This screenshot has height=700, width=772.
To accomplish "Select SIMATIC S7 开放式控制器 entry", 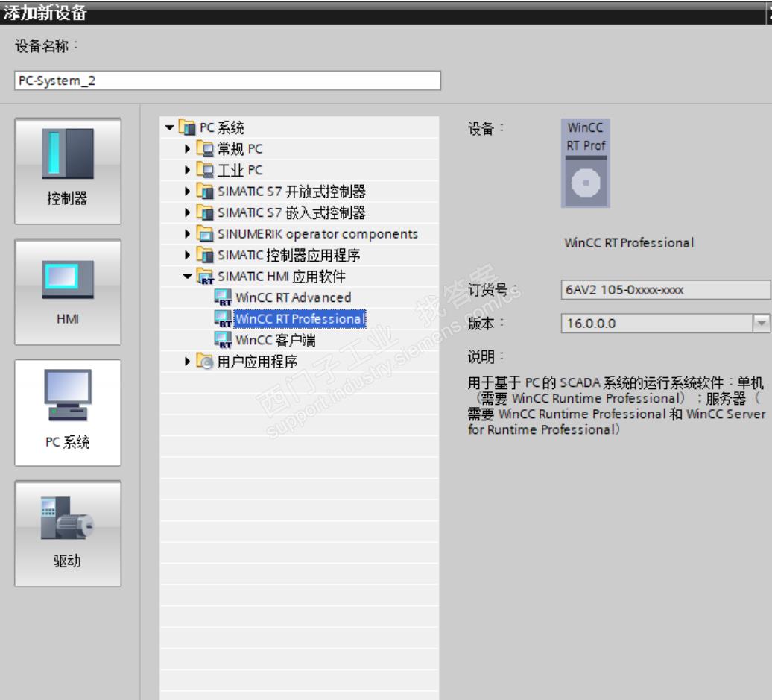I will (x=291, y=191).
